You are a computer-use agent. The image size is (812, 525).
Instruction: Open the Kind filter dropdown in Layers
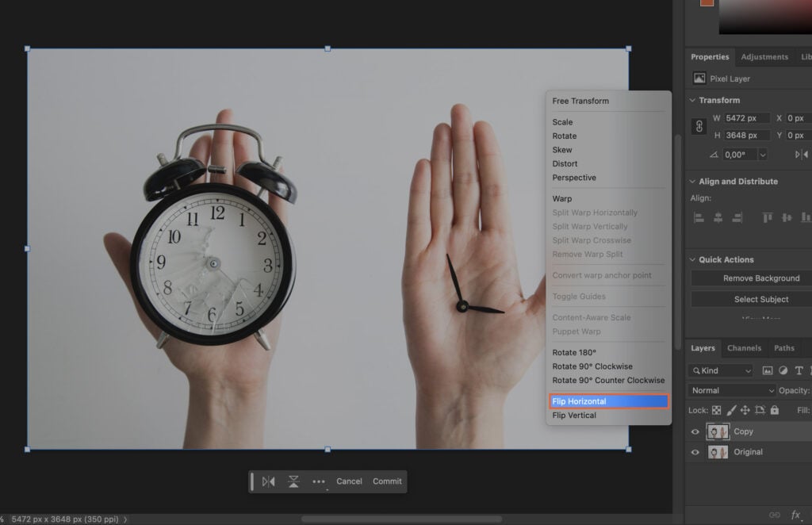point(720,370)
